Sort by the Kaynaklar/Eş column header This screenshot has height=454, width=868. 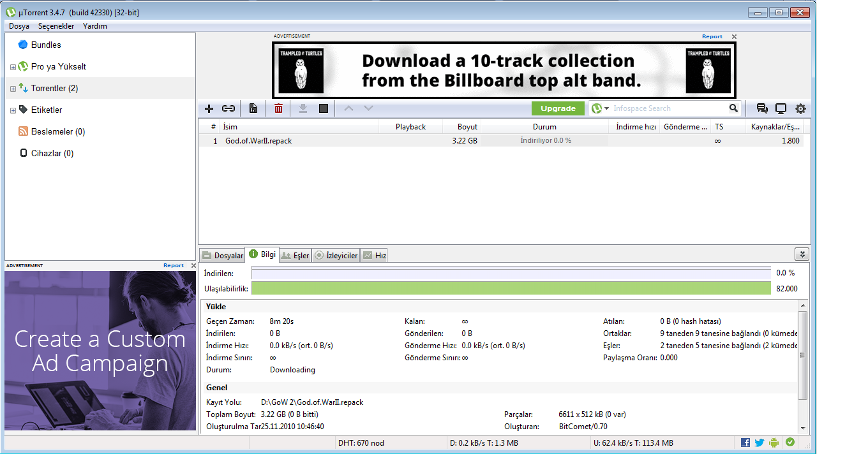click(x=775, y=127)
